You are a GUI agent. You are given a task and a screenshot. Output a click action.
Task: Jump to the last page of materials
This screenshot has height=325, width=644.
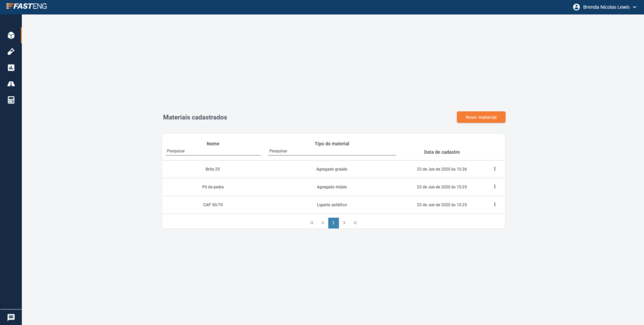(x=355, y=222)
